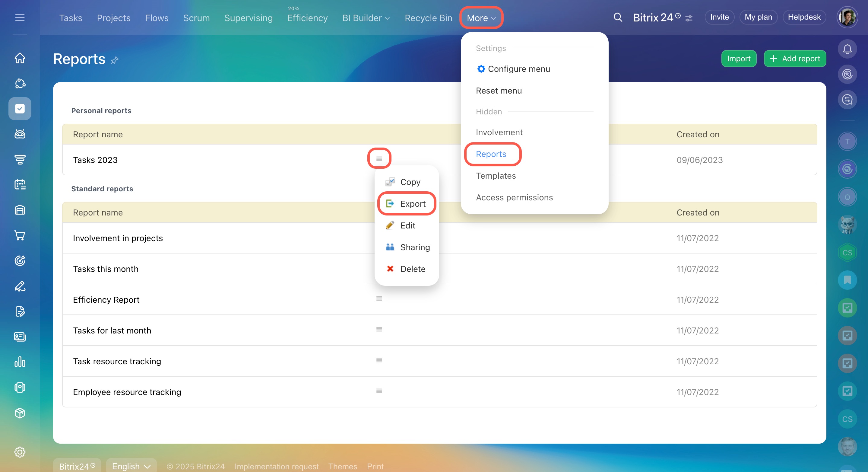Click the online store cart icon
The width and height of the screenshot is (868, 472).
click(x=20, y=235)
